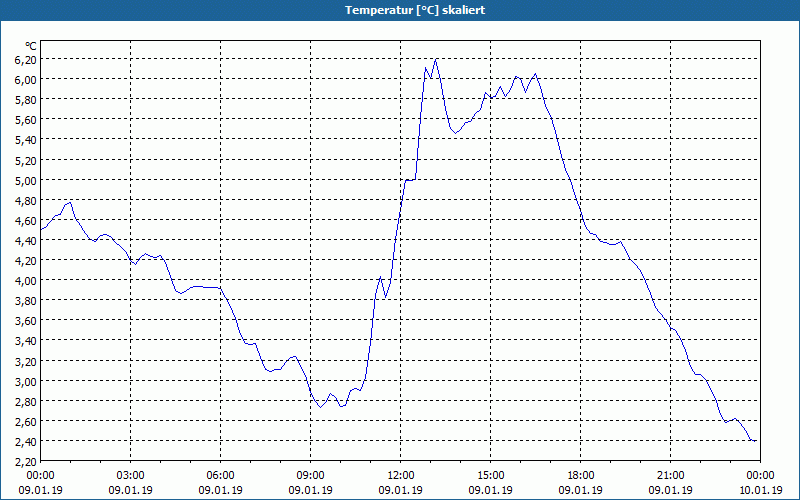Screen dimensions: 800x500
Task: Select the 3,60 y-axis value
Action: pyautogui.click(x=26, y=321)
